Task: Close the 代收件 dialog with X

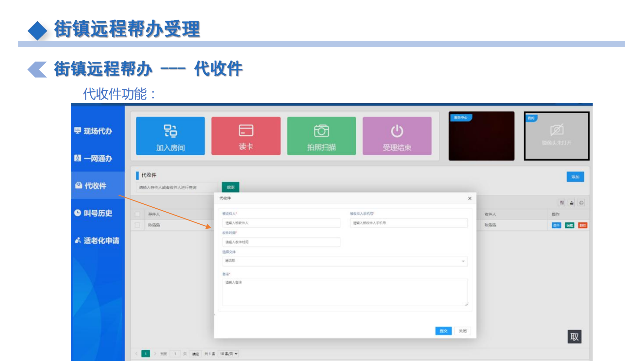Action: 470,199
